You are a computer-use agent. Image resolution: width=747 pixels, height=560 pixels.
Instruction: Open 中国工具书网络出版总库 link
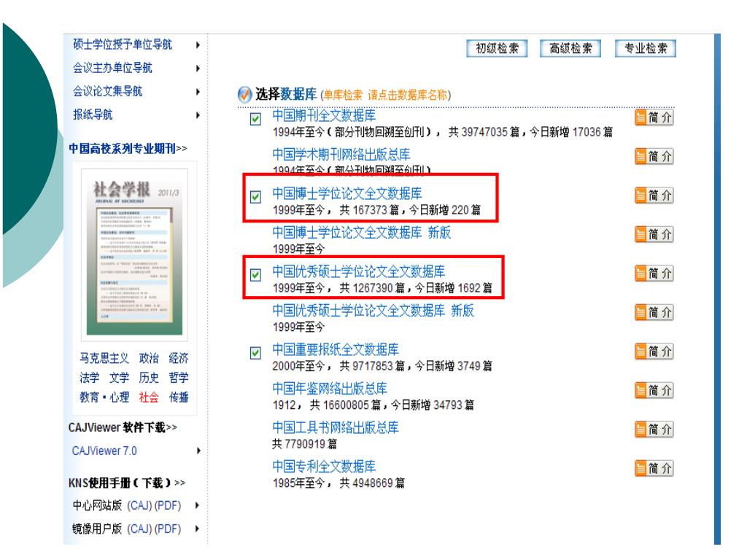coord(336,428)
